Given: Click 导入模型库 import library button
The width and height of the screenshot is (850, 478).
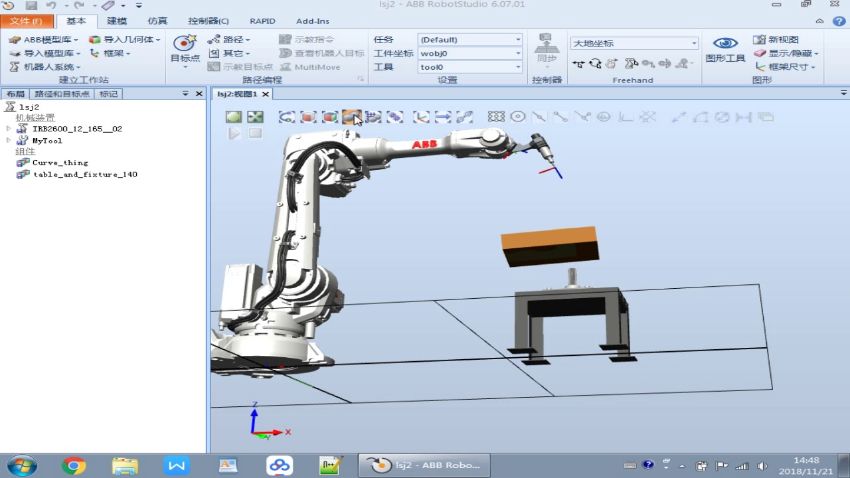Looking at the screenshot, I should 44,53.
